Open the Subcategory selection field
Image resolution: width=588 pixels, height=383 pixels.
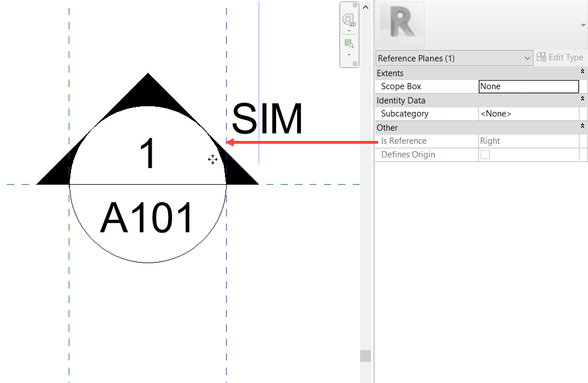pos(529,114)
